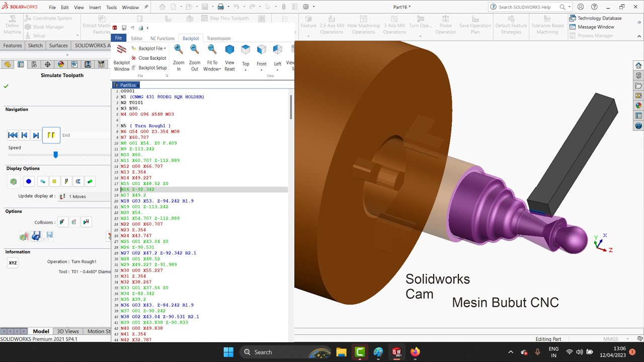Click the Print icon in the NC editor toolbar
644x362 pixels.
[x=141, y=28]
